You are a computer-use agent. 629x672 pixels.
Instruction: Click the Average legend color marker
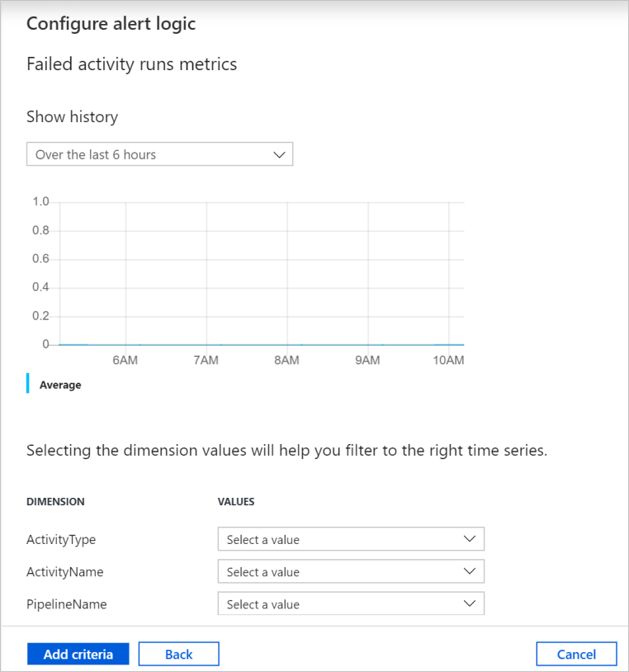[28, 383]
